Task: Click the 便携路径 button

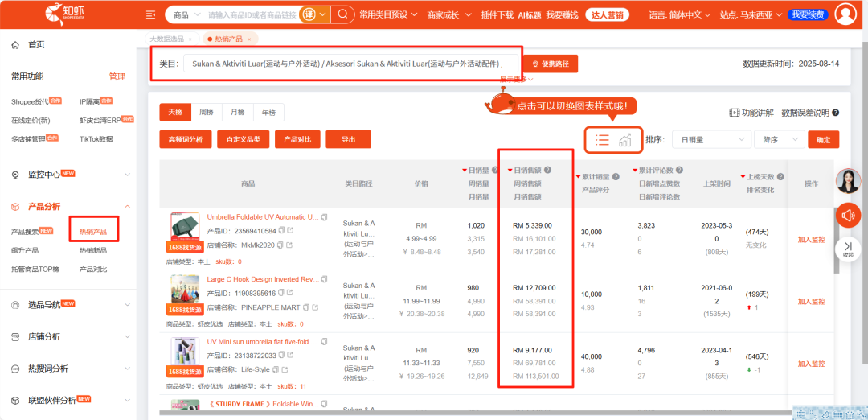Action: coord(551,64)
